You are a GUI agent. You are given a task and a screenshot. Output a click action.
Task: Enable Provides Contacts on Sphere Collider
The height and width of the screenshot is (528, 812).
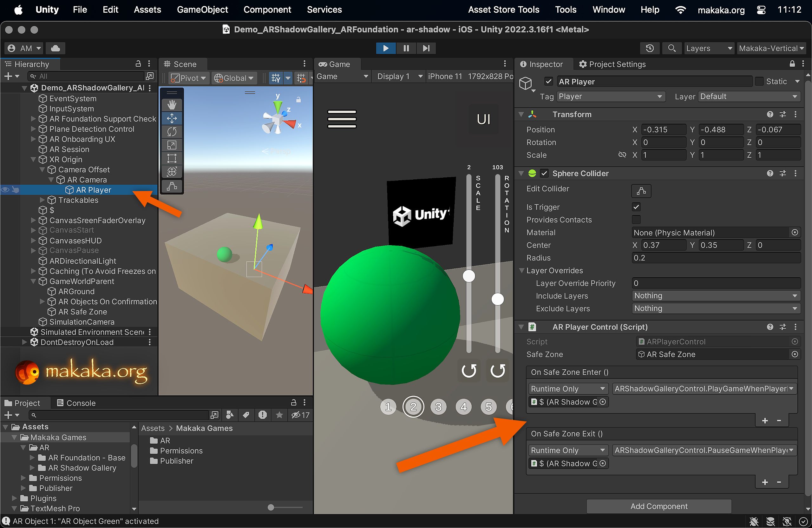pos(636,220)
